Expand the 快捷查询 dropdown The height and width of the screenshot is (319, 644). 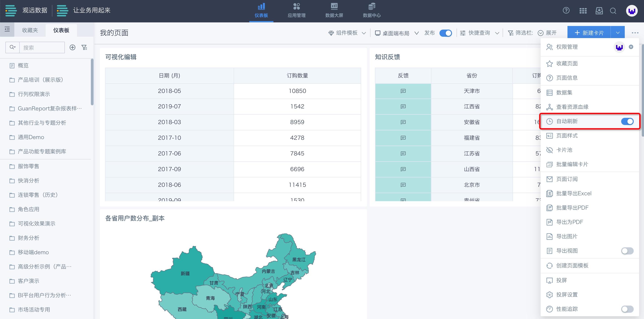[x=480, y=33]
